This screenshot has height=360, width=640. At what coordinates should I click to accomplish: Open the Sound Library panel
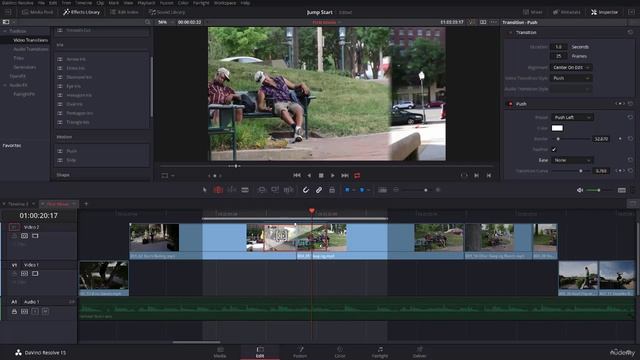click(x=167, y=12)
